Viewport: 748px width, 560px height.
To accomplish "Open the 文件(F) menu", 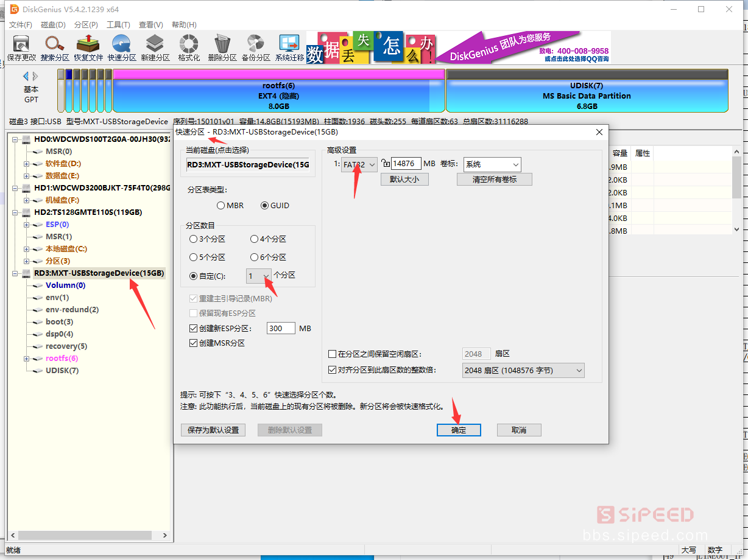I will pyautogui.click(x=21, y=25).
